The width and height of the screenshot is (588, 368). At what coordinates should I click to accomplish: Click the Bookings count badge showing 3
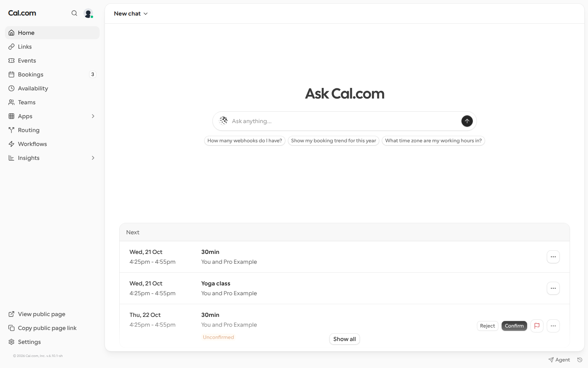click(93, 74)
